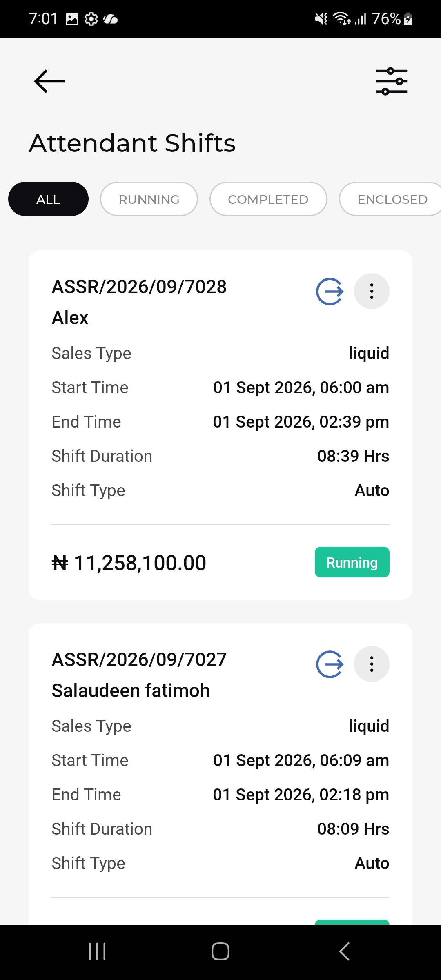Tap Android home button
This screenshot has width=441, height=980.
[220, 951]
